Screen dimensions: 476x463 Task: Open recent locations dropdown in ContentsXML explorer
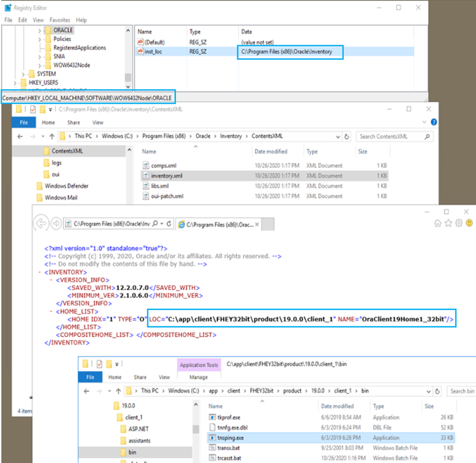click(43, 137)
